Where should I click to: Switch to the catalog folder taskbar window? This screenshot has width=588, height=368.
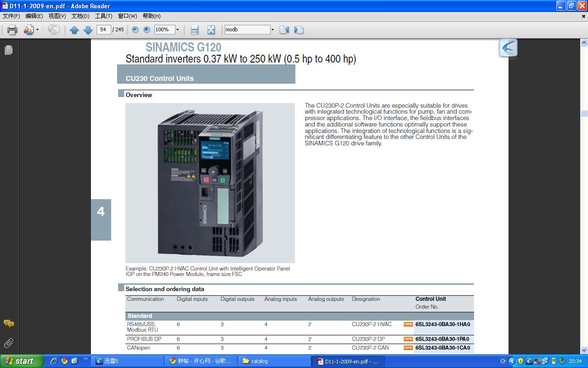(274, 361)
